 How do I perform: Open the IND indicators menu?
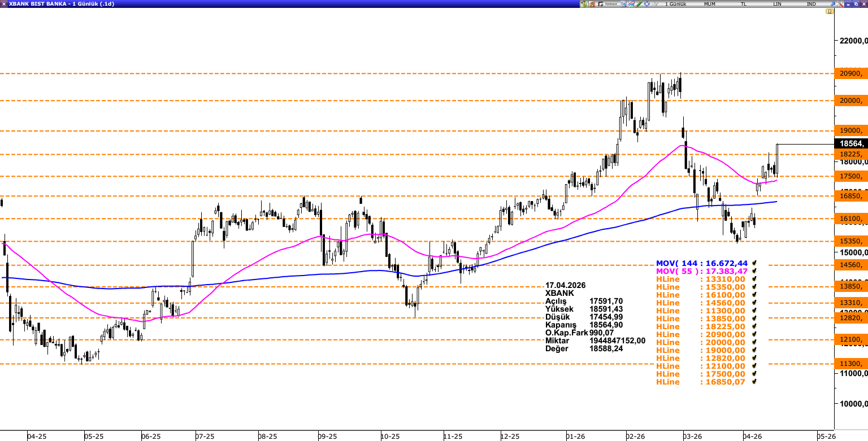(811, 4)
